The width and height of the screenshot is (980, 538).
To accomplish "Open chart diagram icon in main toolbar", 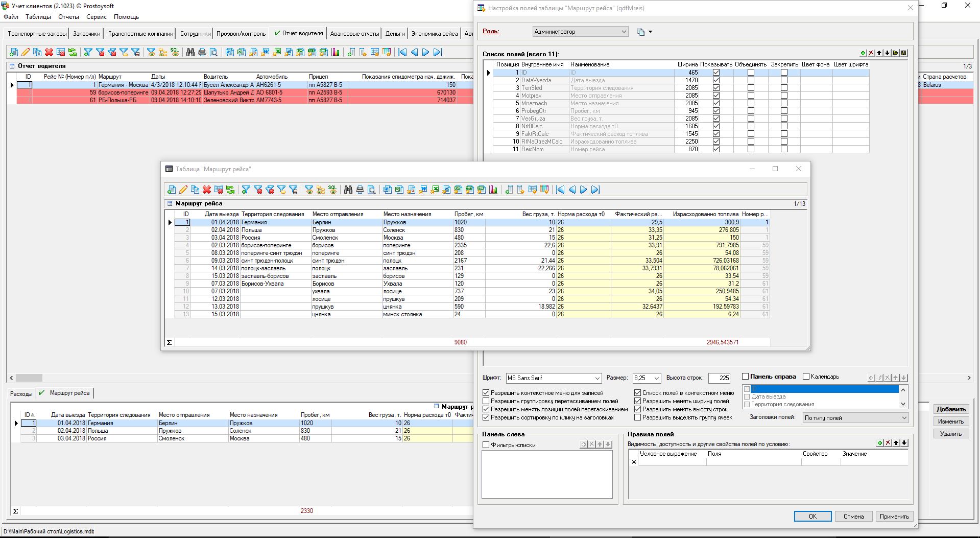I will point(336,52).
